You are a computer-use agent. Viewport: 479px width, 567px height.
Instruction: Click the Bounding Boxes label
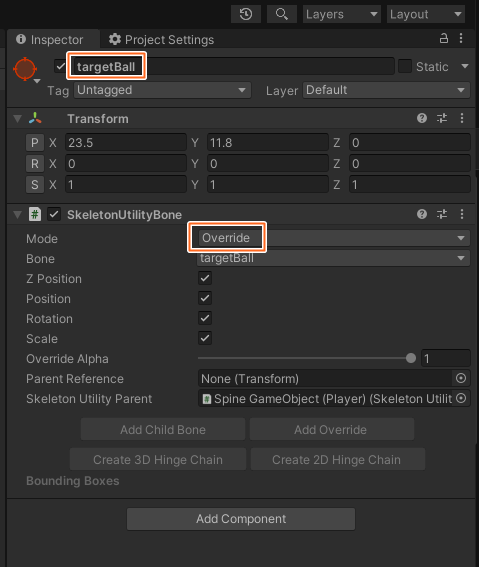(x=73, y=481)
